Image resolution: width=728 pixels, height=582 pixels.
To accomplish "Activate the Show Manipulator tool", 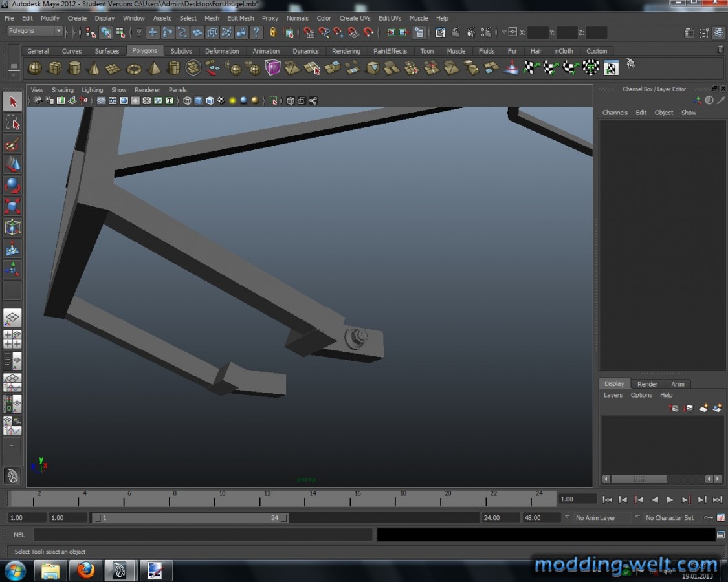I will tap(12, 269).
